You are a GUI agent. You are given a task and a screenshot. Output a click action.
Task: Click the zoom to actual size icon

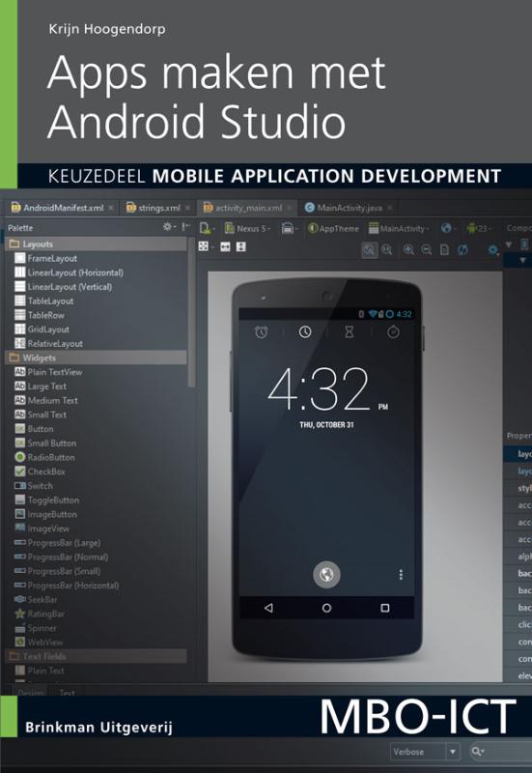tap(387, 250)
